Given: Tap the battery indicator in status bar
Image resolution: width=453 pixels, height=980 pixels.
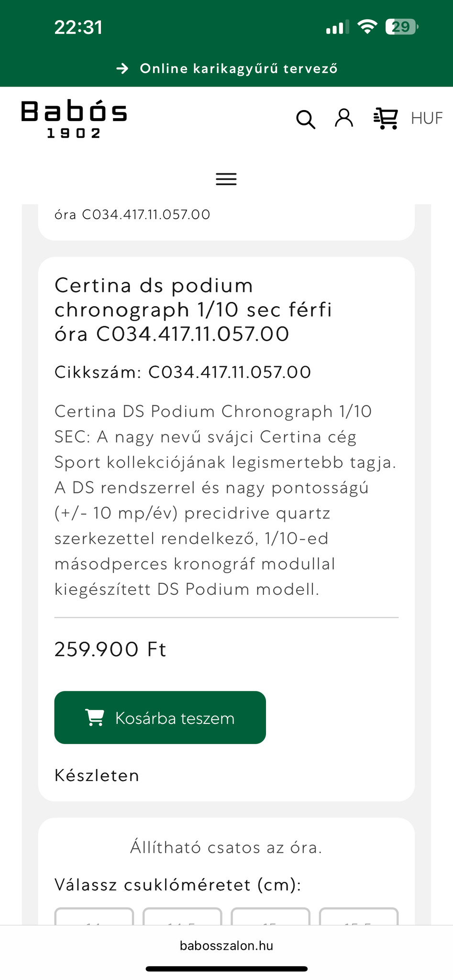Looking at the screenshot, I should coord(402,27).
